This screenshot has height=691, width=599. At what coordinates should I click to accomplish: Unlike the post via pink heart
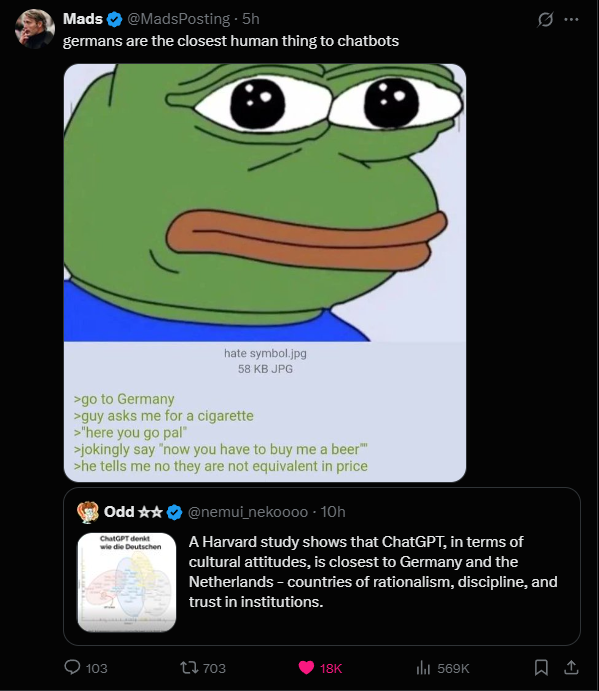pos(306,668)
